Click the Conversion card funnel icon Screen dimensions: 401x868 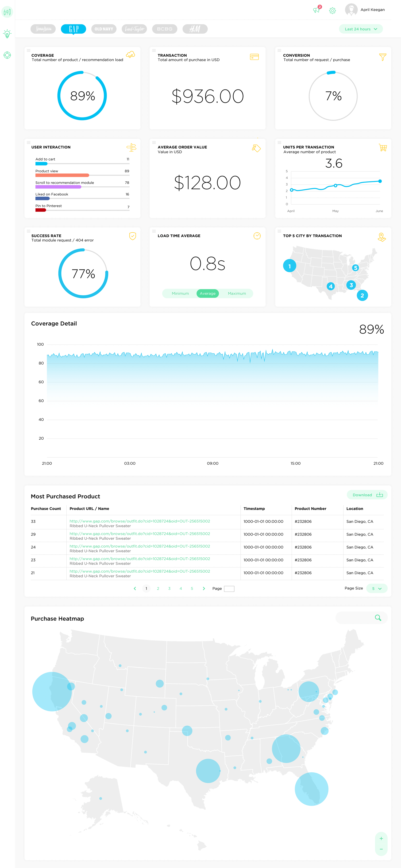[383, 57]
